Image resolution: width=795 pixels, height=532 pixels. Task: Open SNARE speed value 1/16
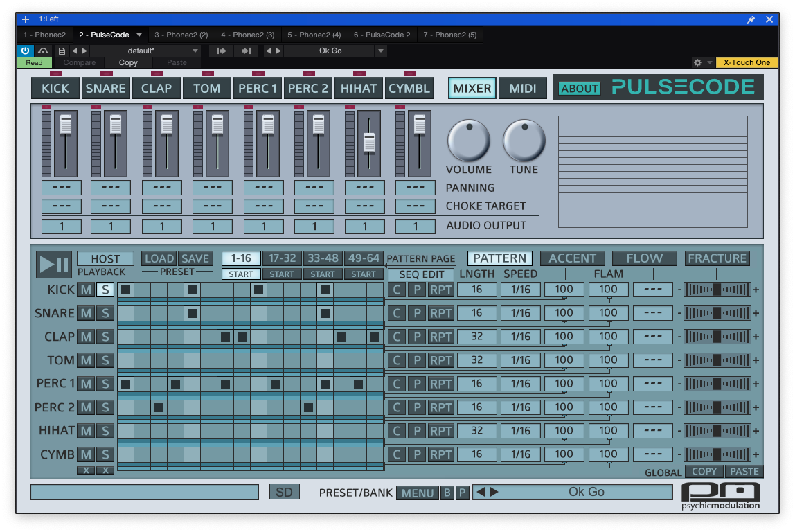pyautogui.click(x=521, y=313)
